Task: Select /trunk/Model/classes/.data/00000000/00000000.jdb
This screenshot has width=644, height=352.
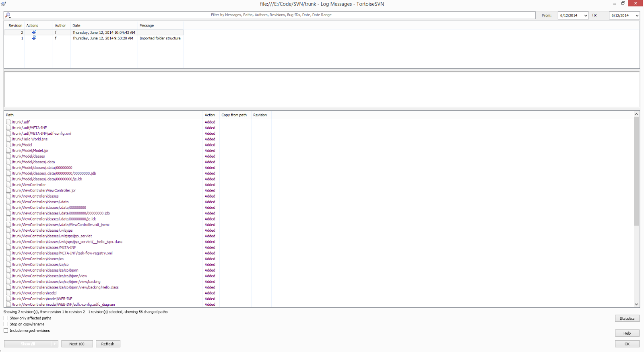Action: [x=54, y=173]
